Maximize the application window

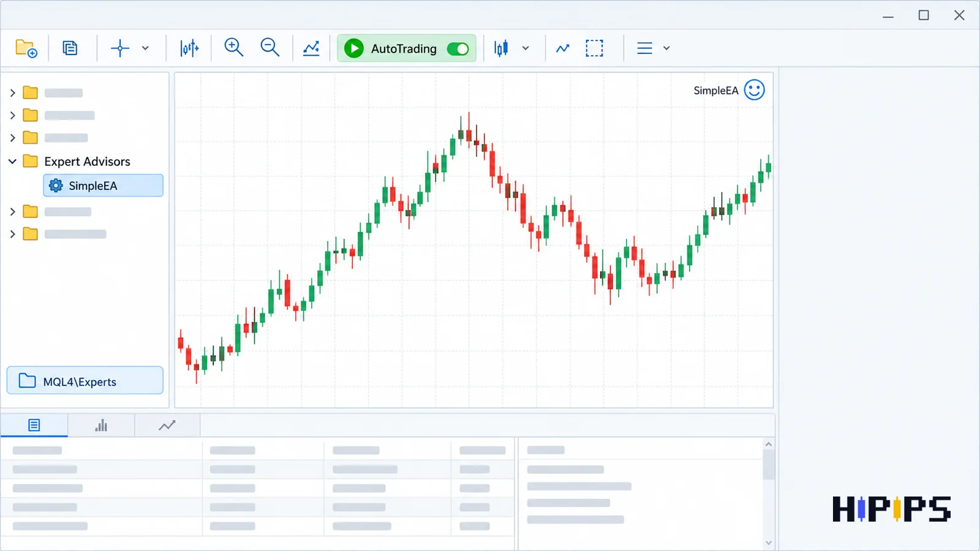click(924, 15)
